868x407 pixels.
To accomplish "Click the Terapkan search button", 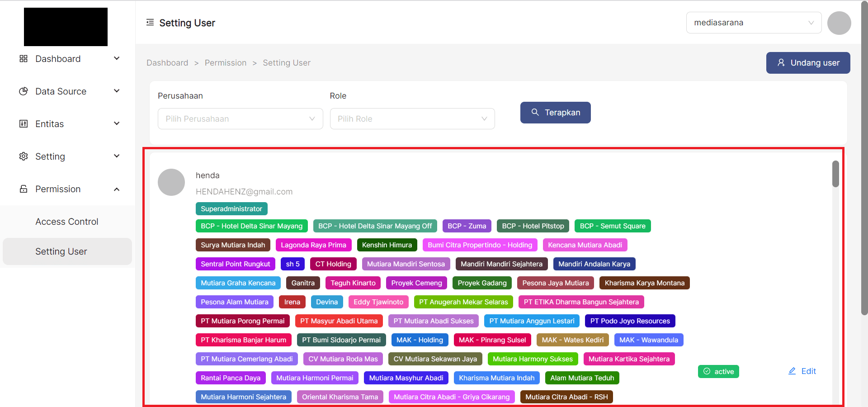I will (x=555, y=113).
